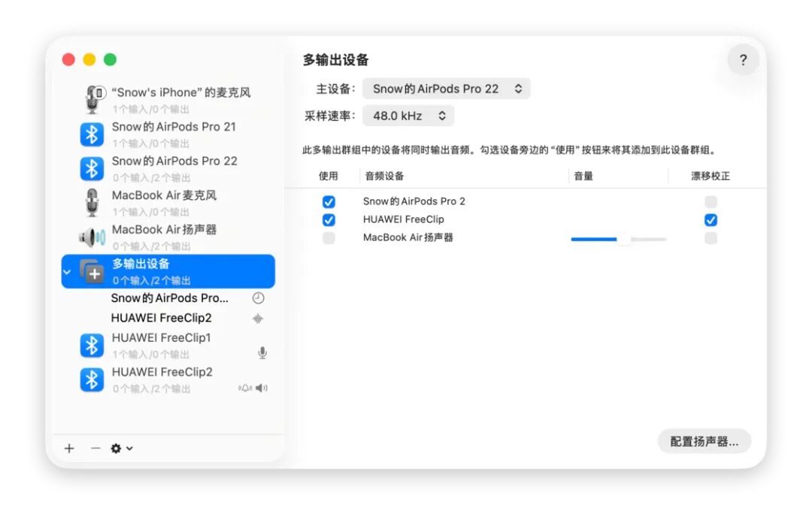Uncheck 使用 for Snow的AirPods Pro 2
The width and height of the screenshot is (812, 523).
click(329, 201)
